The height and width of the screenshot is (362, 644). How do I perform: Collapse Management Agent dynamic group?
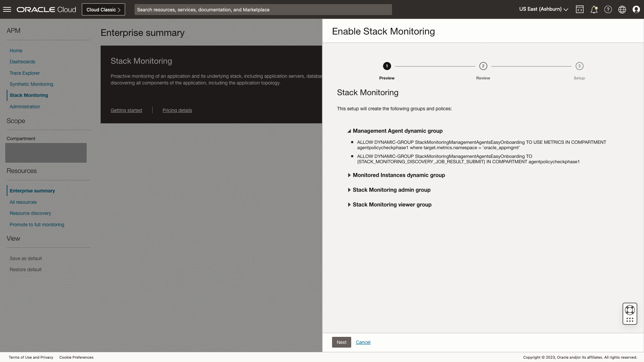tap(398, 131)
